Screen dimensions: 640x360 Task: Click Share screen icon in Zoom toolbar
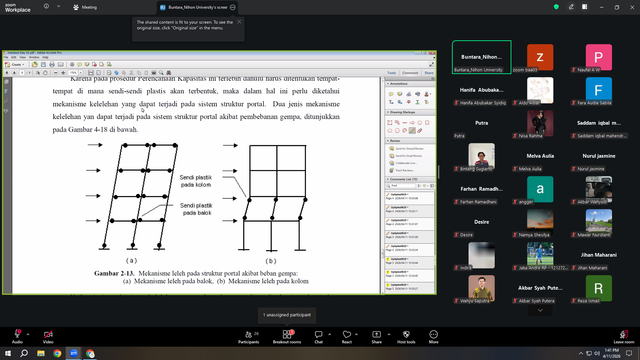coord(376,336)
